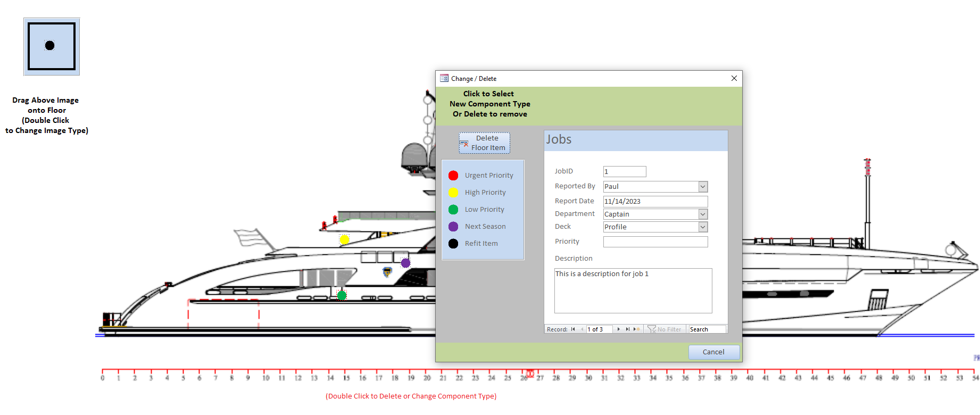Jump to the last record
This screenshot has width=980, height=415.
tap(628, 329)
